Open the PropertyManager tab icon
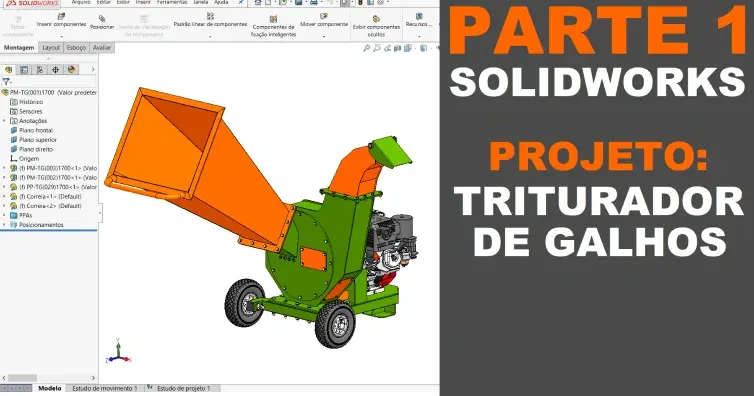Screen dimensions: 754x396 (x=24, y=70)
